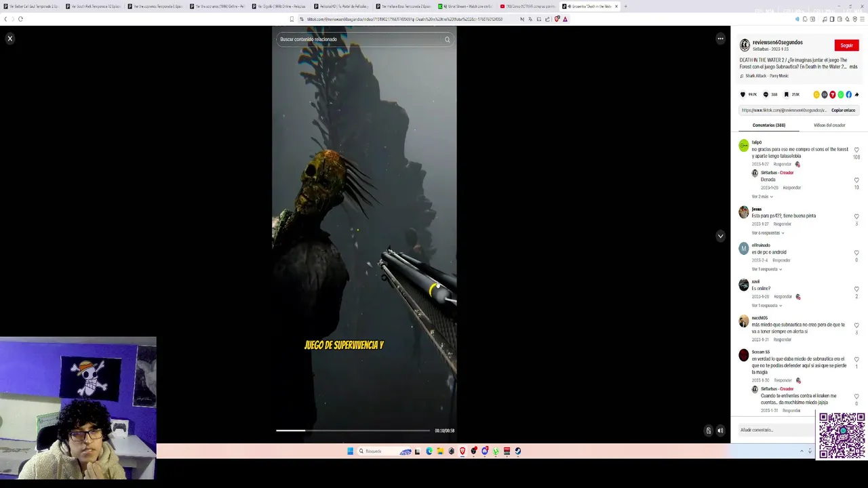Reload the page with the refresh icon

click(x=20, y=19)
